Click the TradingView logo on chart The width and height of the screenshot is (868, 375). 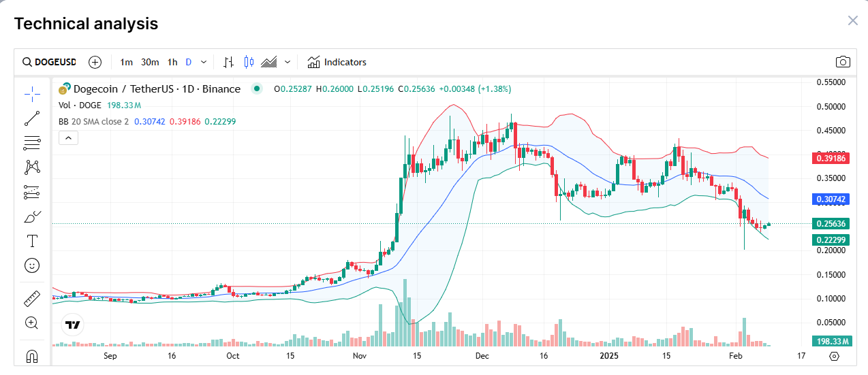click(73, 325)
